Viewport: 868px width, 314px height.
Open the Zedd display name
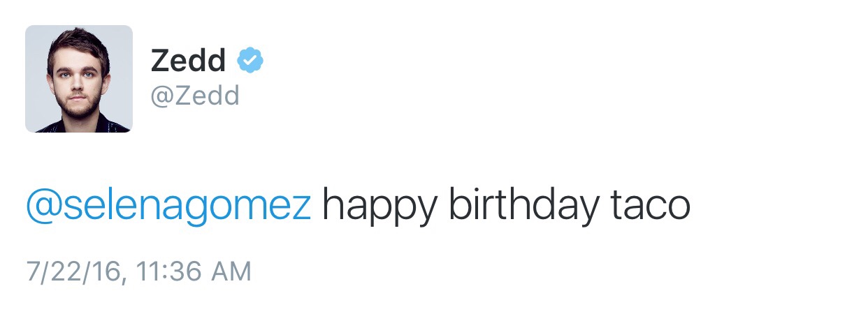188,62
